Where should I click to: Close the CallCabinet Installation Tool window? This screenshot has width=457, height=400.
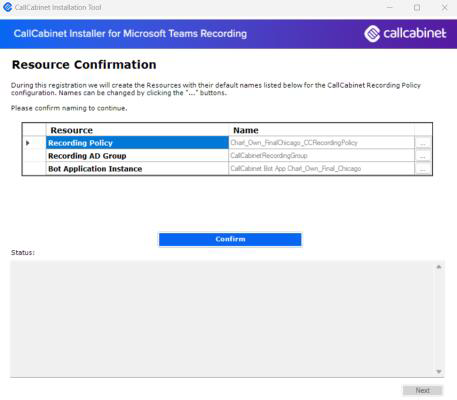tap(444, 7)
